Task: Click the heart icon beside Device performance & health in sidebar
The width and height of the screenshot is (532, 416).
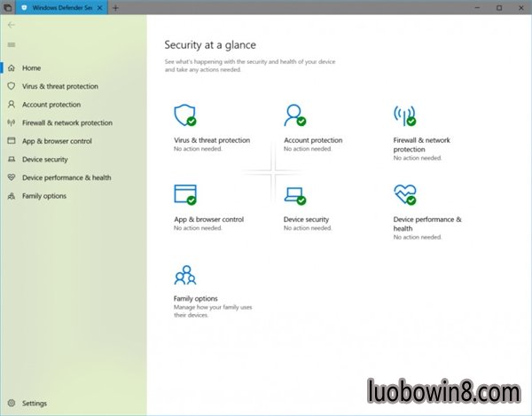Action: pos(12,177)
